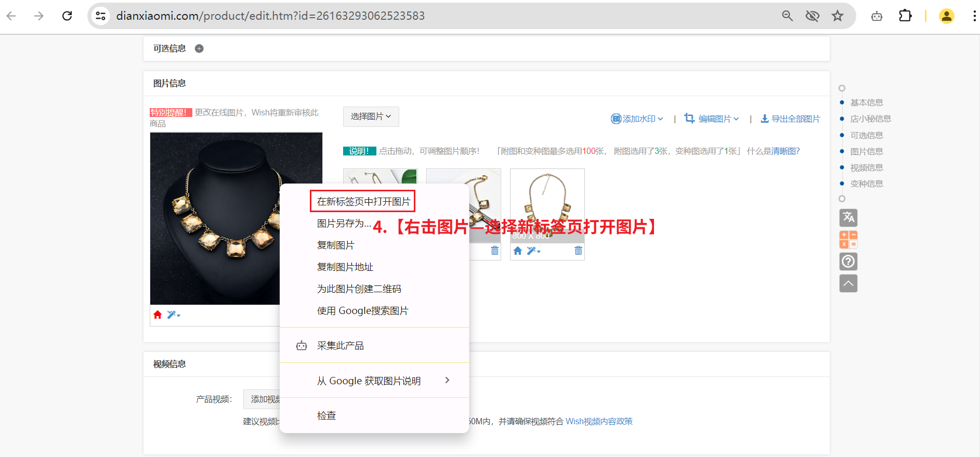The image size is (980, 457).
Task: Open the 编辑图片 dropdown
Action: [x=711, y=119]
